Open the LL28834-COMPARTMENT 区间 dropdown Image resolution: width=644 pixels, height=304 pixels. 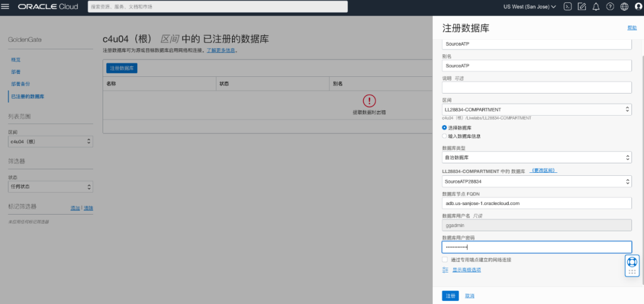pos(537,109)
